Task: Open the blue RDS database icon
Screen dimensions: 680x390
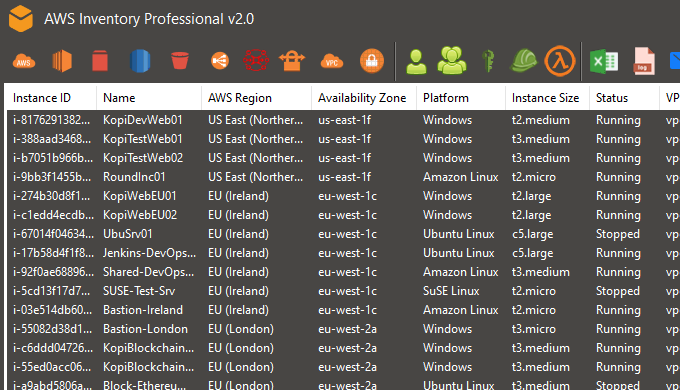Action: (140, 61)
